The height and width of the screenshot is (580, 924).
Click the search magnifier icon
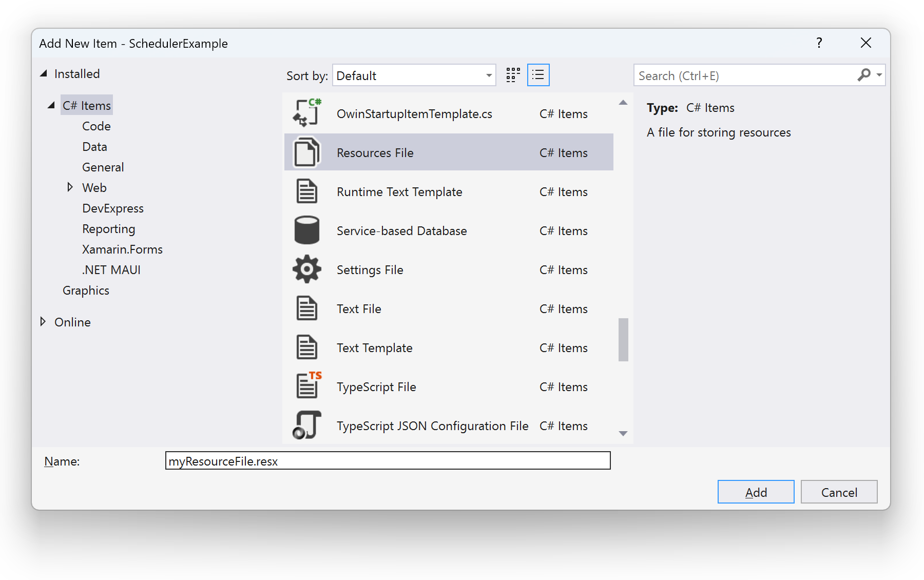[x=864, y=75]
